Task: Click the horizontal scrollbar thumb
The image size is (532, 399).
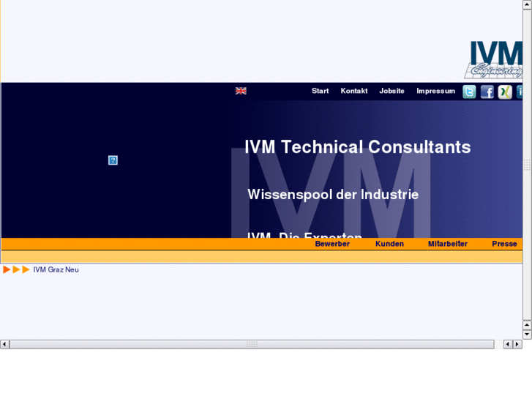Action: (x=252, y=344)
